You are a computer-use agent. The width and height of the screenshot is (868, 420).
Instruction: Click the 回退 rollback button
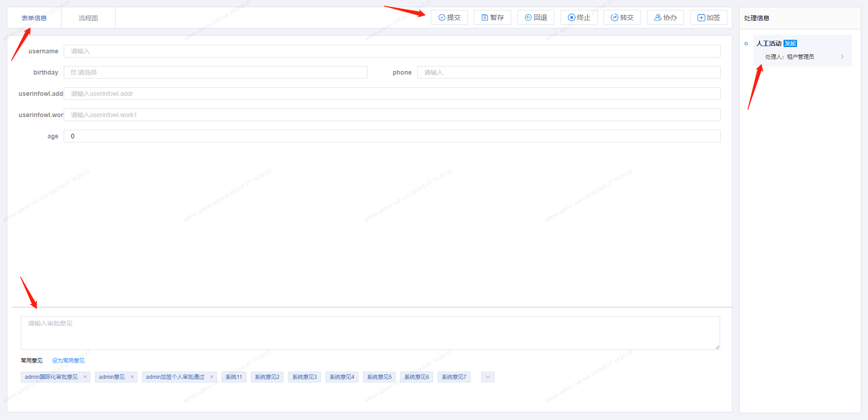[536, 18]
